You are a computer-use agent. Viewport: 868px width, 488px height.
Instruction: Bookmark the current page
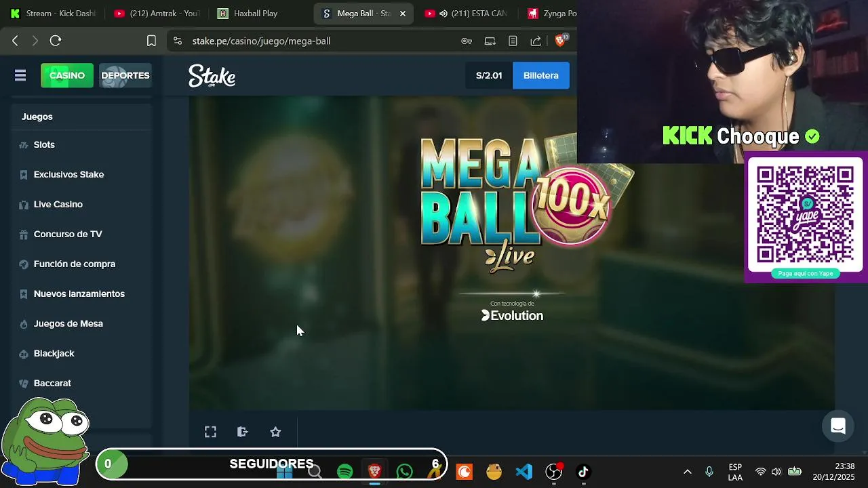point(151,41)
